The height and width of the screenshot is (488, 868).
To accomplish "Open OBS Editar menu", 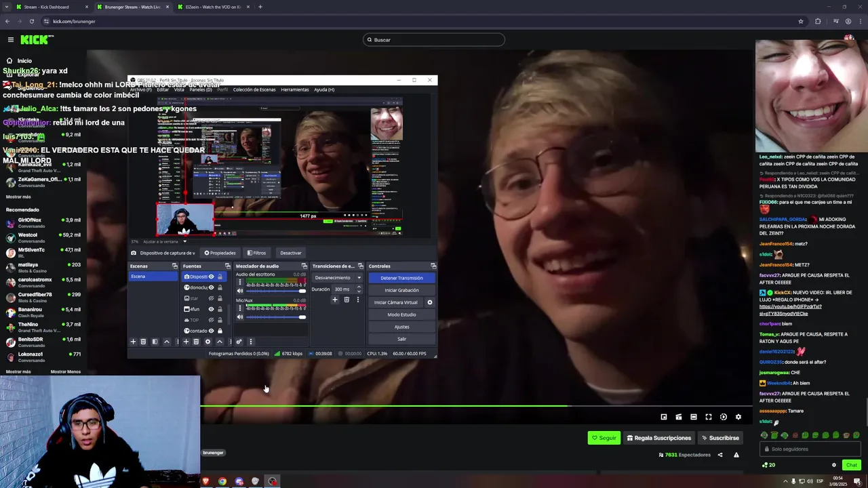I will pos(163,89).
